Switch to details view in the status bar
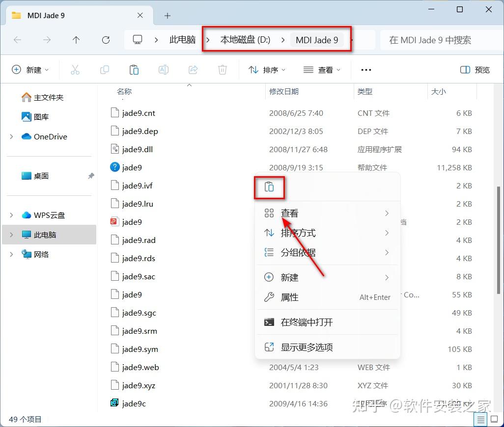504x427 pixels. pos(480,419)
